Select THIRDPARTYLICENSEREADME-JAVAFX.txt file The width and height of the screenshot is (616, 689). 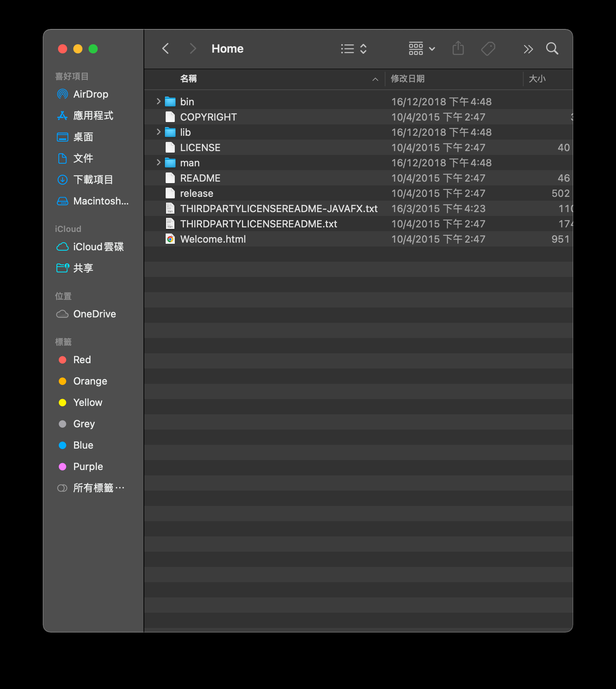[279, 209]
